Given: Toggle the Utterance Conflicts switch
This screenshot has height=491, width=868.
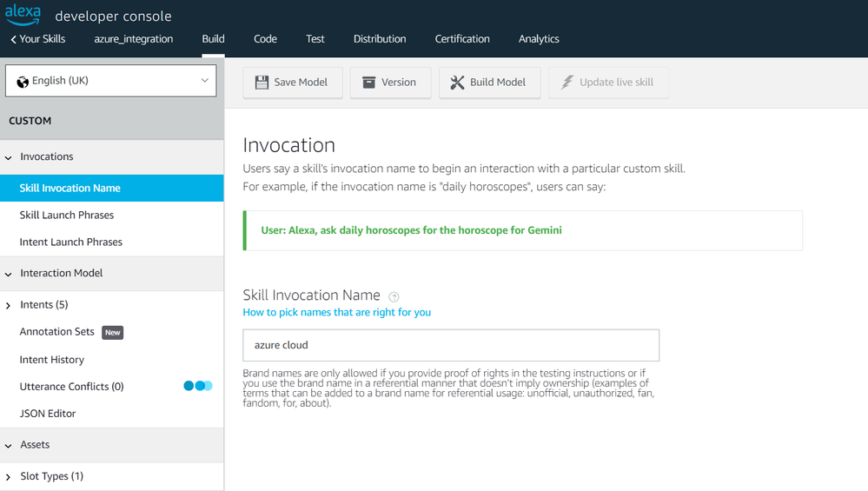Looking at the screenshot, I should point(197,386).
